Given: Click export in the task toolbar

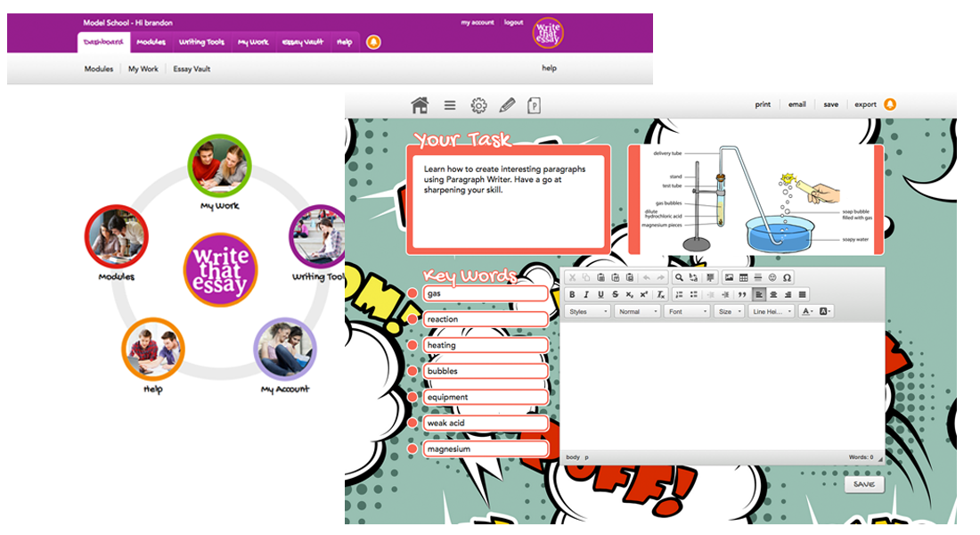Looking at the screenshot, I should coord(866,104).
